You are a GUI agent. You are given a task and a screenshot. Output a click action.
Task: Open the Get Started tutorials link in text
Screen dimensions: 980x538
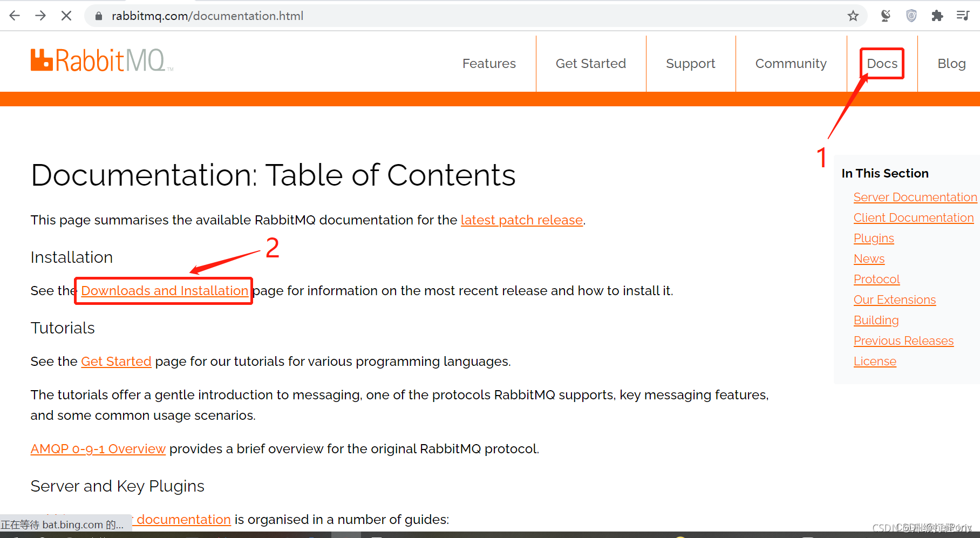point(116,362)
